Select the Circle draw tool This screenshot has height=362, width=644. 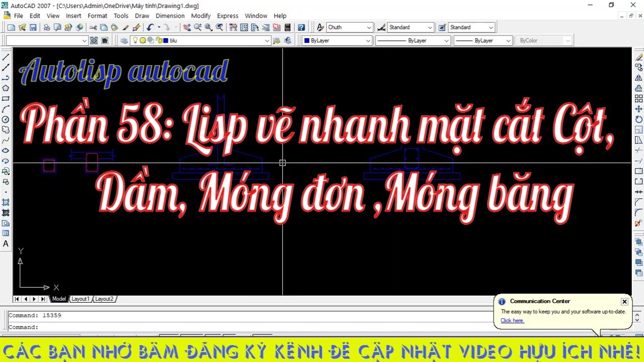(x=6, y=119)
